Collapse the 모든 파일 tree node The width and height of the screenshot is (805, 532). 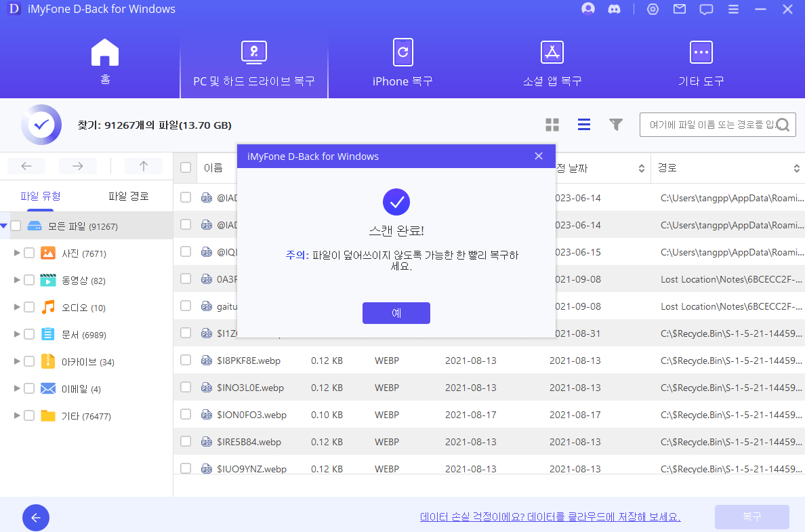point(4,226)
